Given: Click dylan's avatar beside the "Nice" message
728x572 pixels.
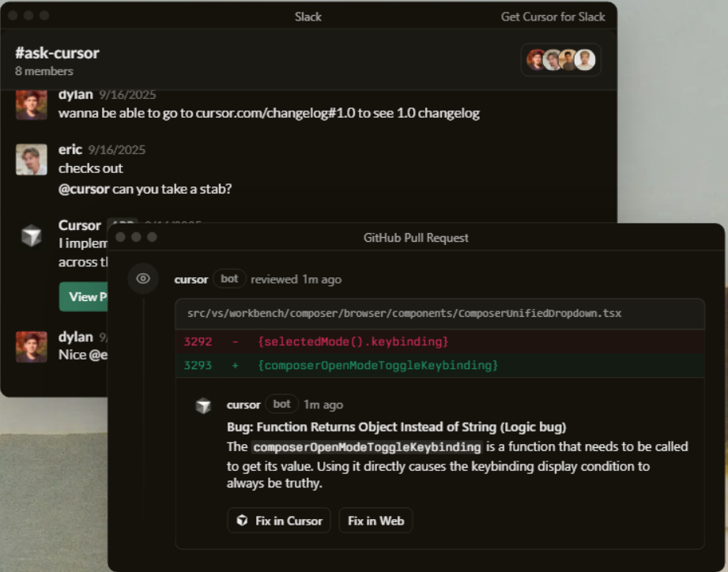Looking at the screenshot, I should (32, 346).
